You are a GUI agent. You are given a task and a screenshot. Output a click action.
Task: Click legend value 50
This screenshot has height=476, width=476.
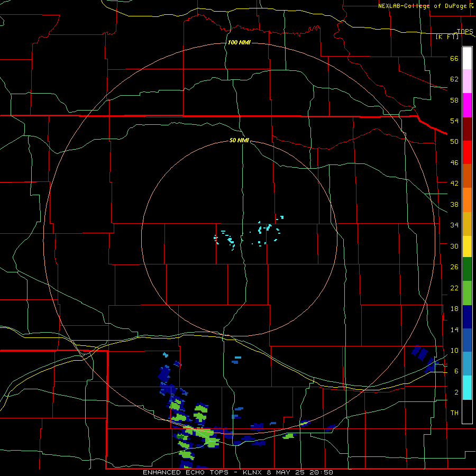454,142
